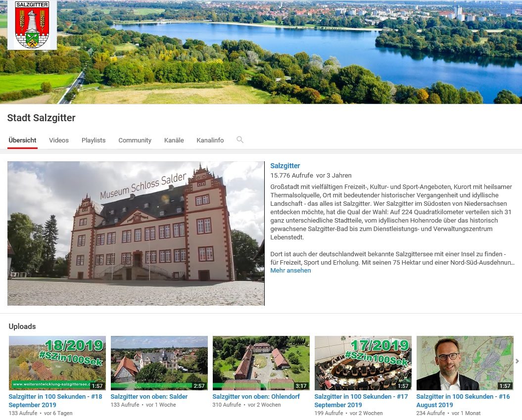522x420 pixels.
Task: Open the featured Salzgitter video title link
Action: 285,166
